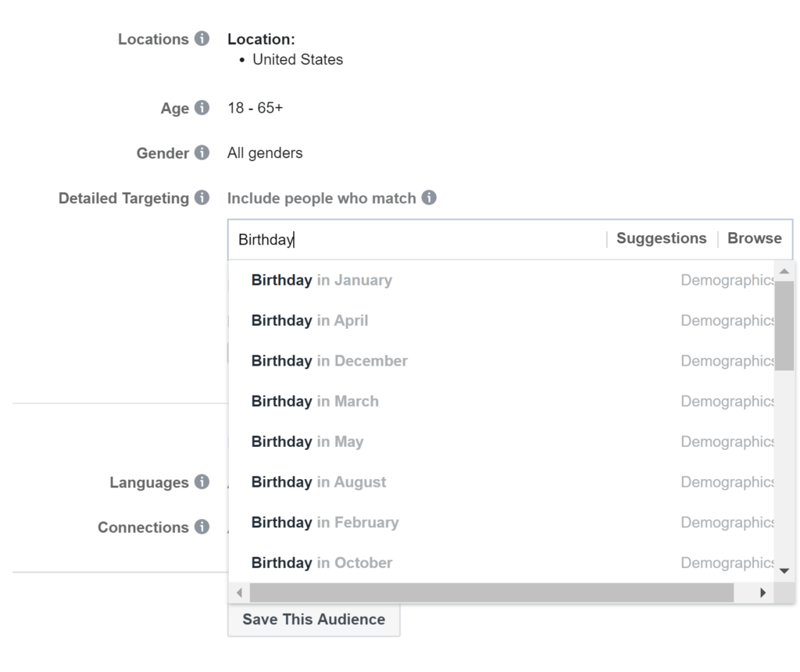The width and height of the screenshot is (800, 672).
Task: Click the Languages info icon
Action: coord(202,482)
